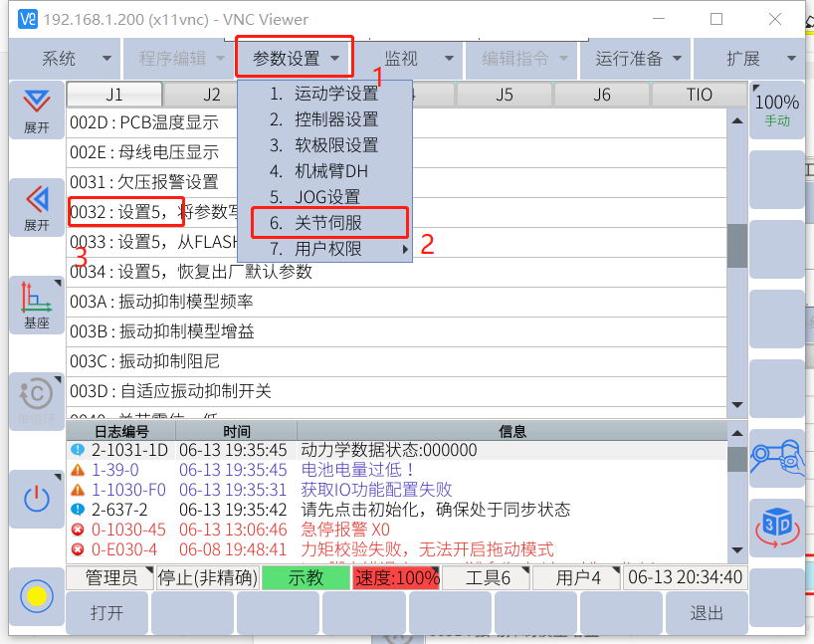814x644 pixels.
Task: Click the red 速度:100% speed indicator
Action: pyautogui.click(x=395, y=578)
